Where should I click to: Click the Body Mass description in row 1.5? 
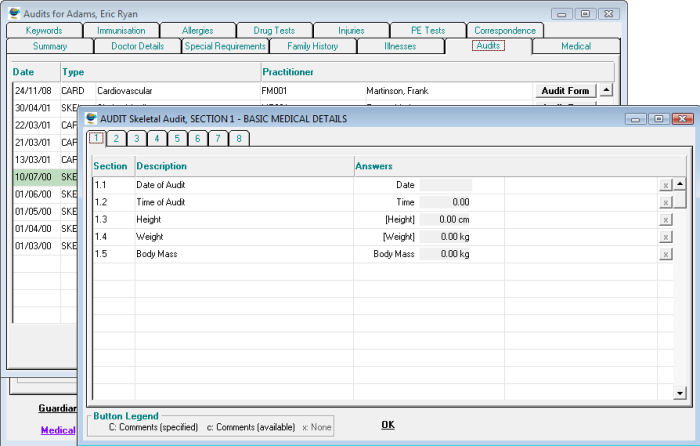point(157,254)
